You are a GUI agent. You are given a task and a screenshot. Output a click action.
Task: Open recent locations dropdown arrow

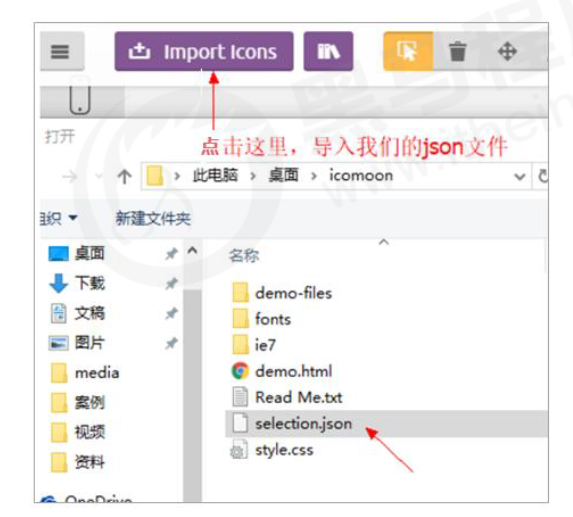pos(99,177)
